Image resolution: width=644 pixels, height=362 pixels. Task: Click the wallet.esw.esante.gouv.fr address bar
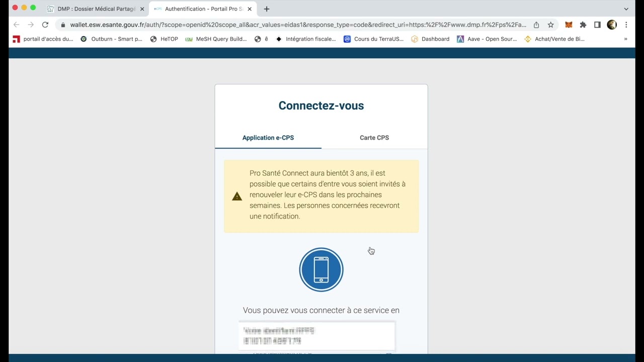tap(298, 25)
